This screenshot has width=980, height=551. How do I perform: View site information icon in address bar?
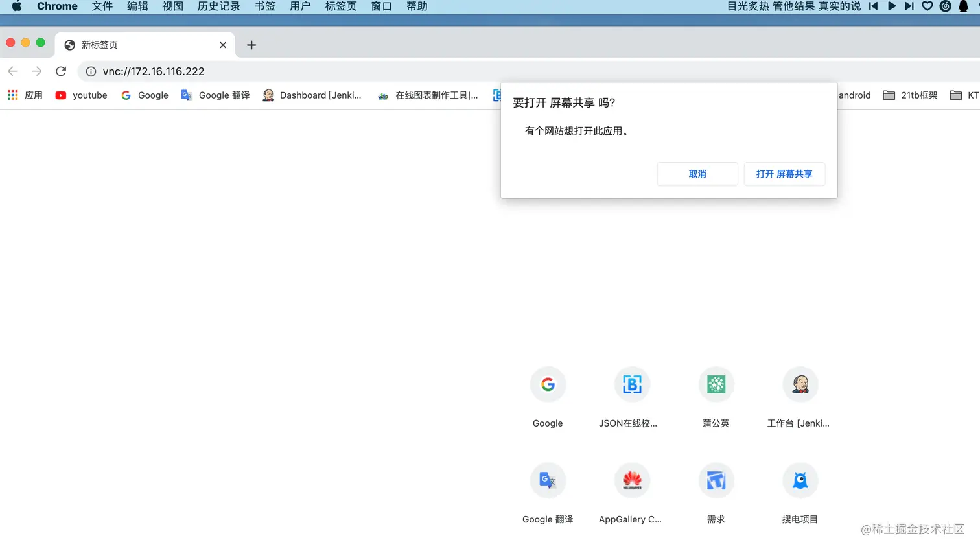(91, 71)
